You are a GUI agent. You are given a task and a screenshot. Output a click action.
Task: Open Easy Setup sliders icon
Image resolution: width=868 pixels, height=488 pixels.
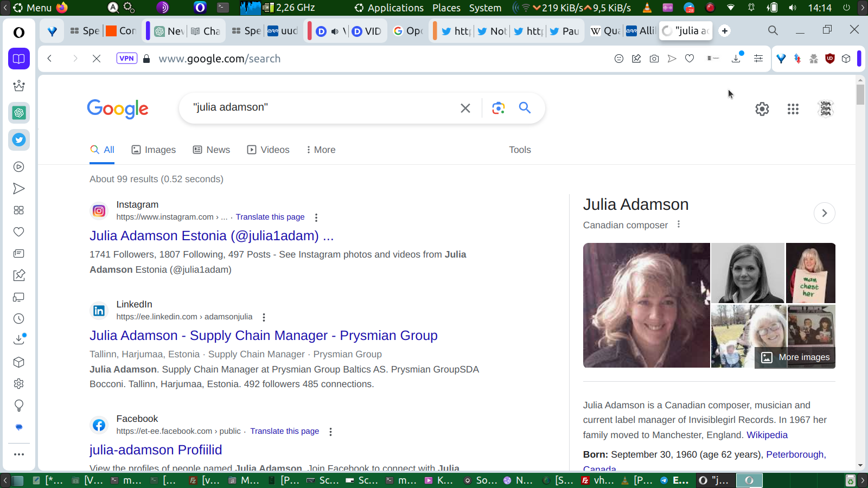(x=758, y=59)
